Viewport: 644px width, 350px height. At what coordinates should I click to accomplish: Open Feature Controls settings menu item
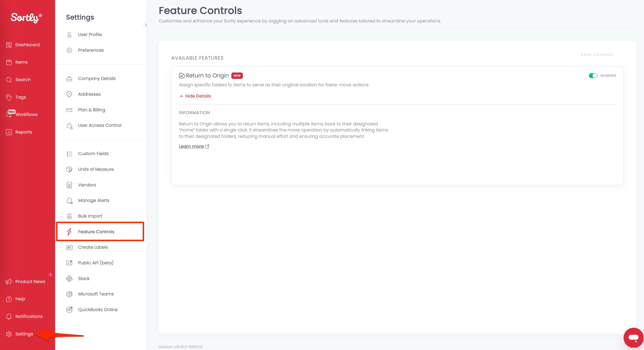[x=96, y=232]
